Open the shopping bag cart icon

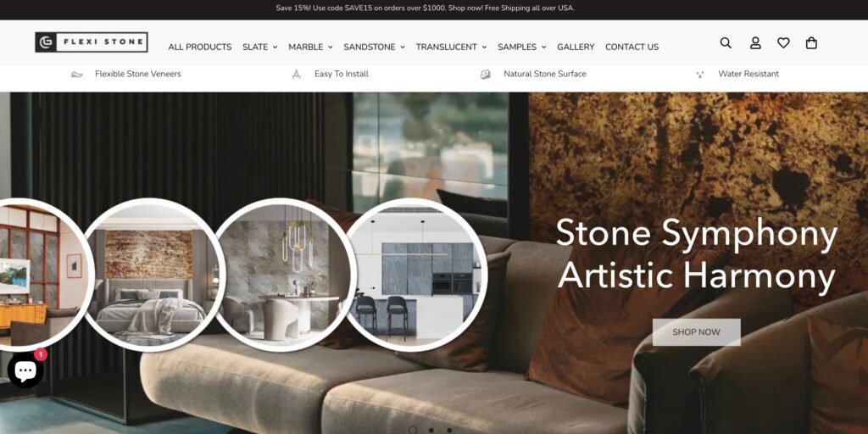tap(811, 43)
